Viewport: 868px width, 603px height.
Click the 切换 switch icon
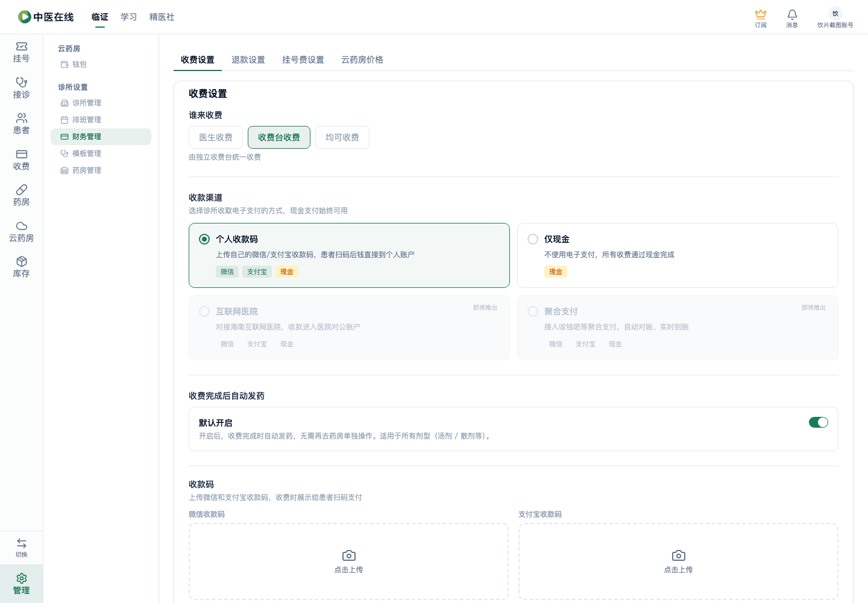pos(22,543)
